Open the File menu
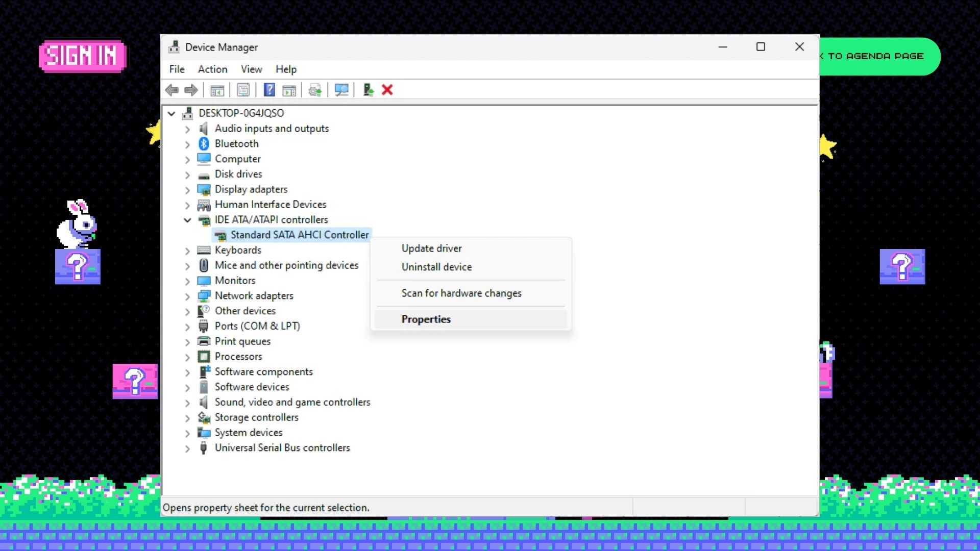980x551 pixels. click(177, 69)
